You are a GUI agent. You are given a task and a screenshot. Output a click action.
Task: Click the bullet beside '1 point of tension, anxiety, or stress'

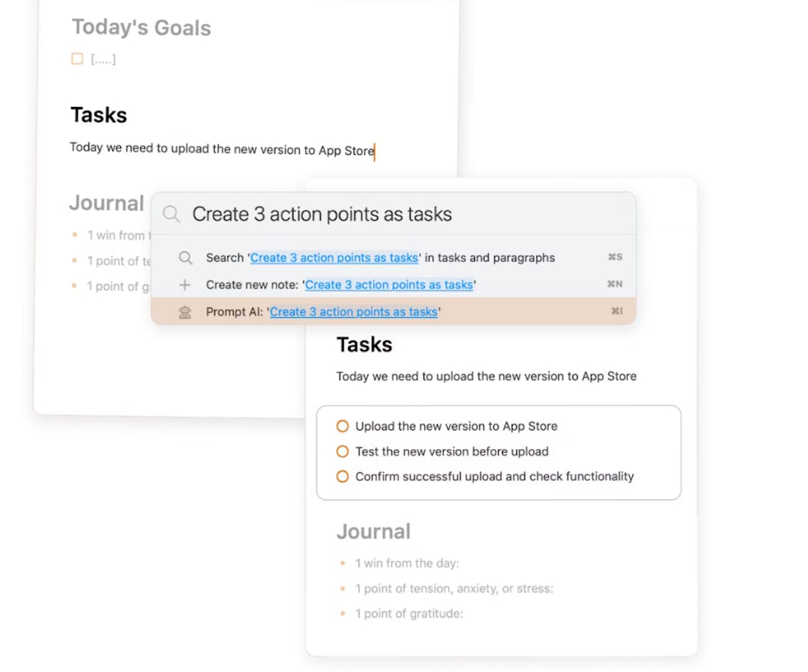[343, 588]
